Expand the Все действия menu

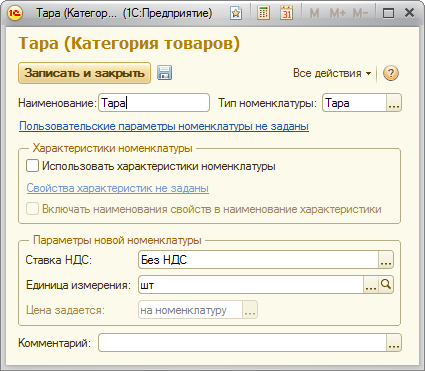pyautogui.click(x=332, y=73)
